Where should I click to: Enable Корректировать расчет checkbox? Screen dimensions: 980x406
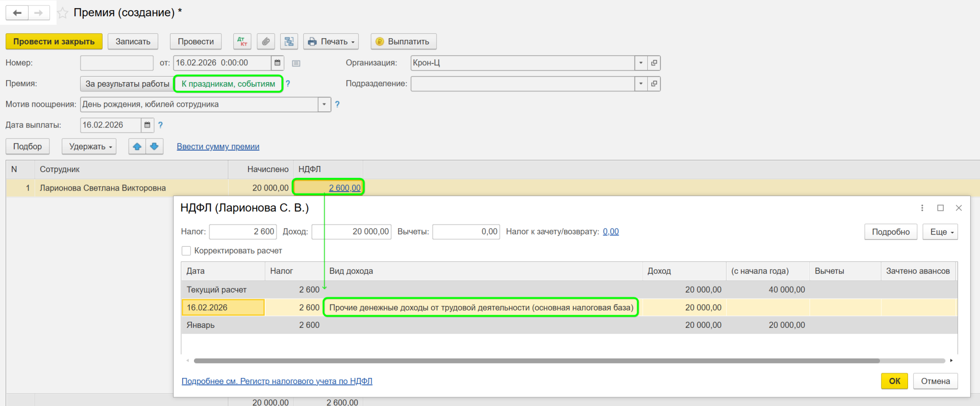tap(186, 251)
